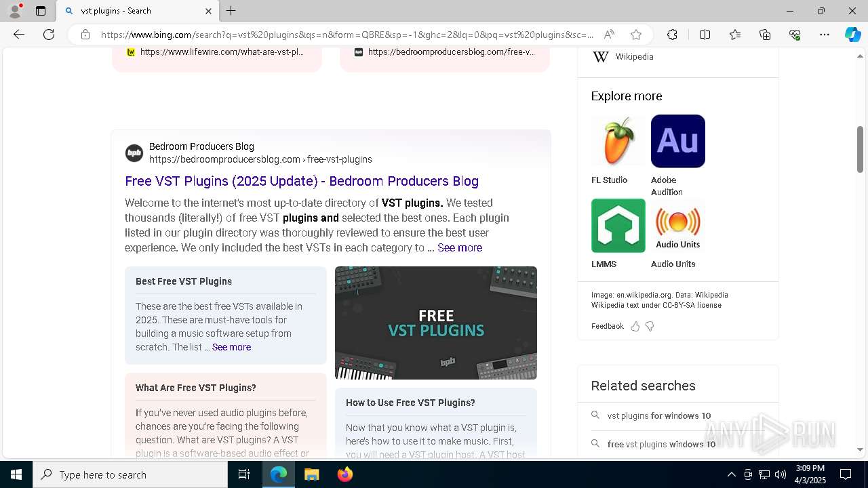Refresh the current page
Viewport: 868px width, 488px height.
coord(49,35)
